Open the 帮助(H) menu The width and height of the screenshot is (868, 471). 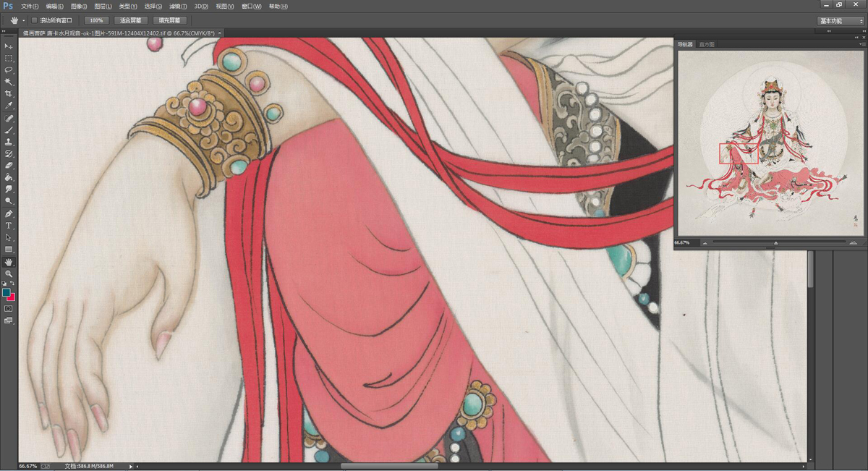point(278,6)
